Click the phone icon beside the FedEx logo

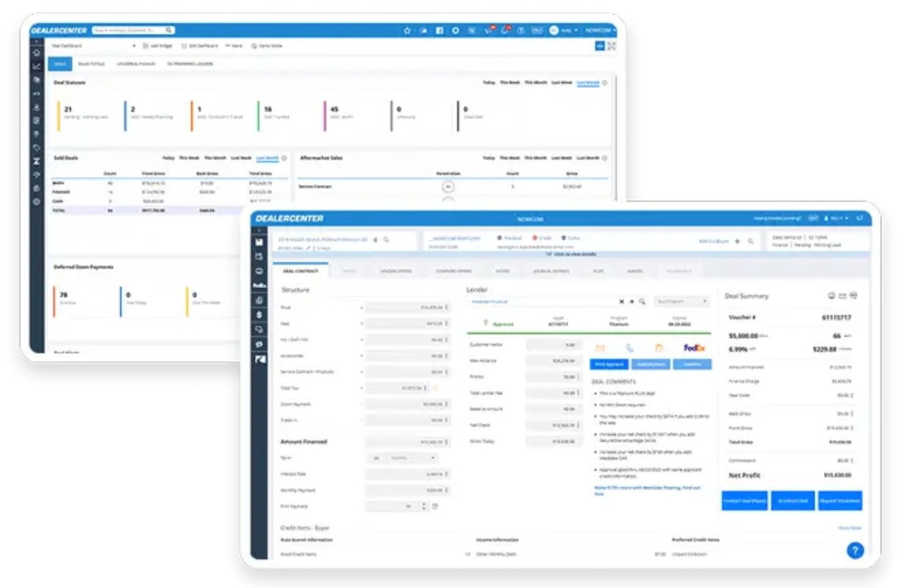629,348
